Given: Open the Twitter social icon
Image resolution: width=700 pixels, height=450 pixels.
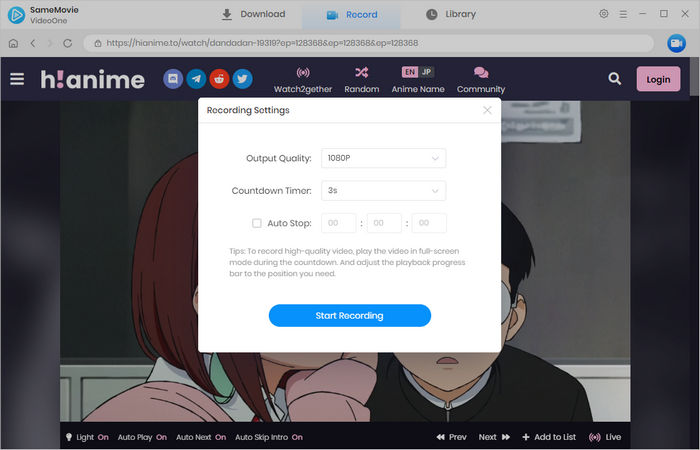Looking at the screenshot, I should [242, 79].
